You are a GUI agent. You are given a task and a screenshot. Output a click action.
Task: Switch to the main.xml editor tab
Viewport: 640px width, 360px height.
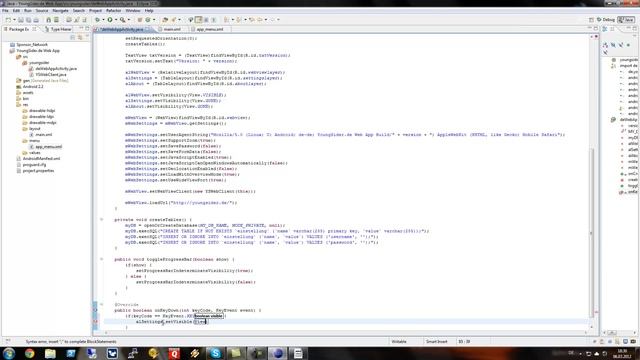coord(172,29)
